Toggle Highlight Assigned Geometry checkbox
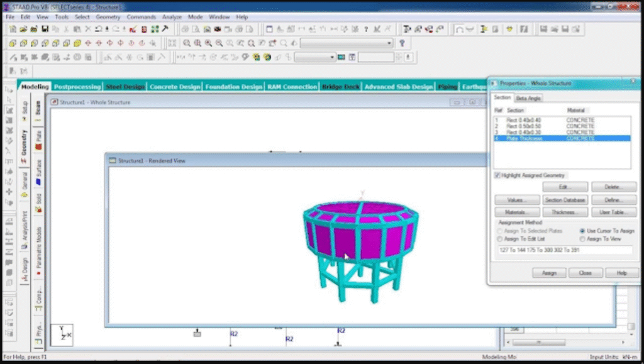 point(497,175)
